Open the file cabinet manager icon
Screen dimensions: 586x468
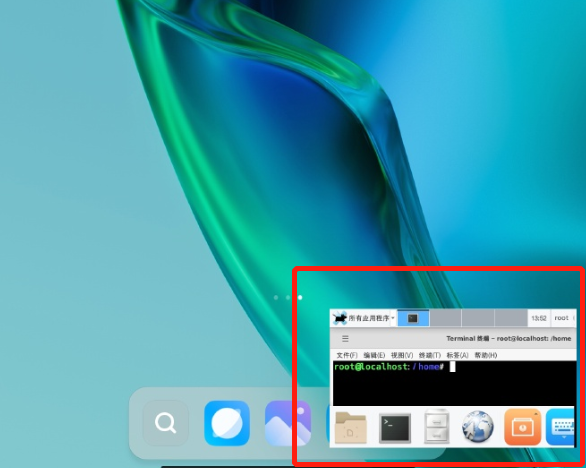[x=436, y=426]
